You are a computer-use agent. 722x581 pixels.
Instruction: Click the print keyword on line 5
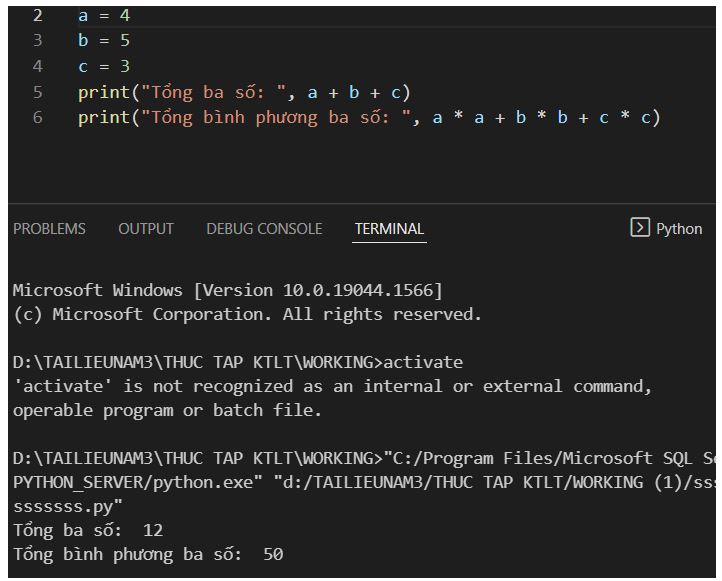tap(104, 92)
